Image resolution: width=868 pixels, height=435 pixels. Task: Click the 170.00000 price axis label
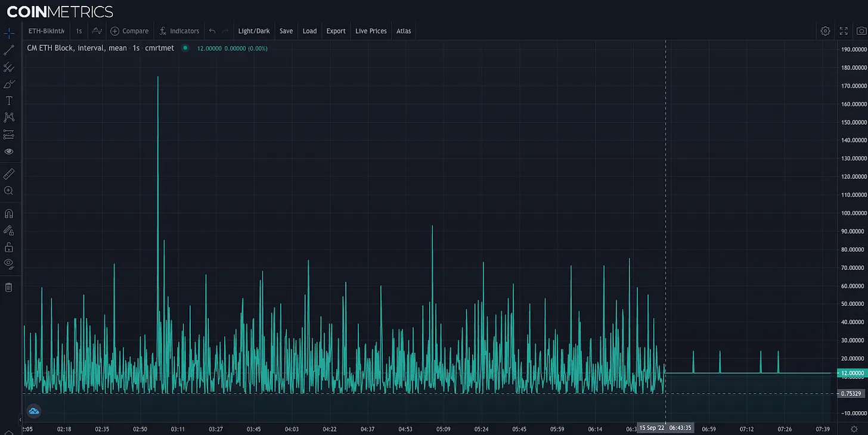[854, 86]
